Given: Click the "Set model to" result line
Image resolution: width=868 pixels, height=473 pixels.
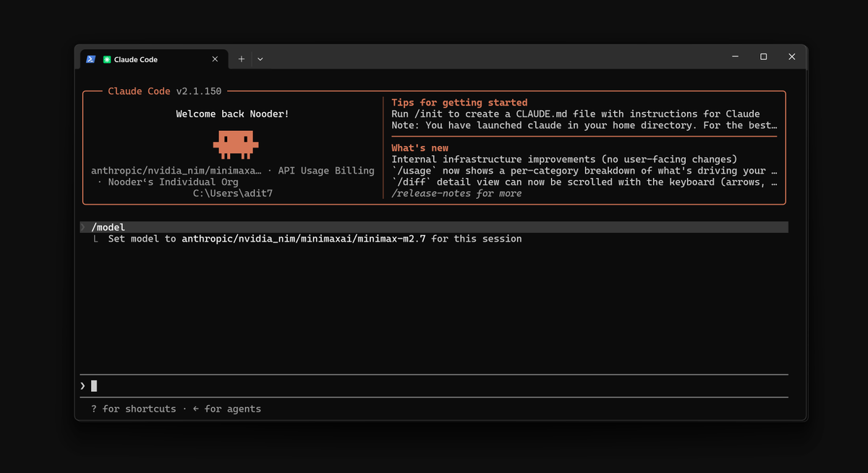Looking at the screenshot, I should (x=315, y=239).
